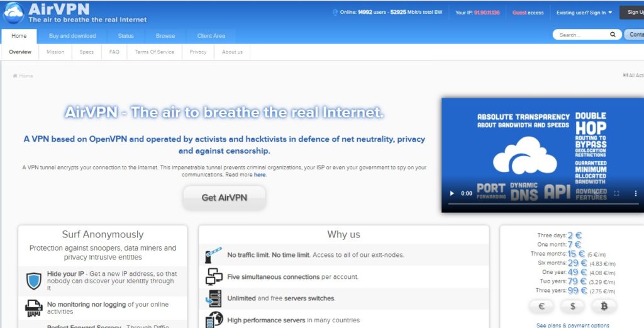Click the Hide your IP shield icon
The image size is (644, 328).
[34, 281]
